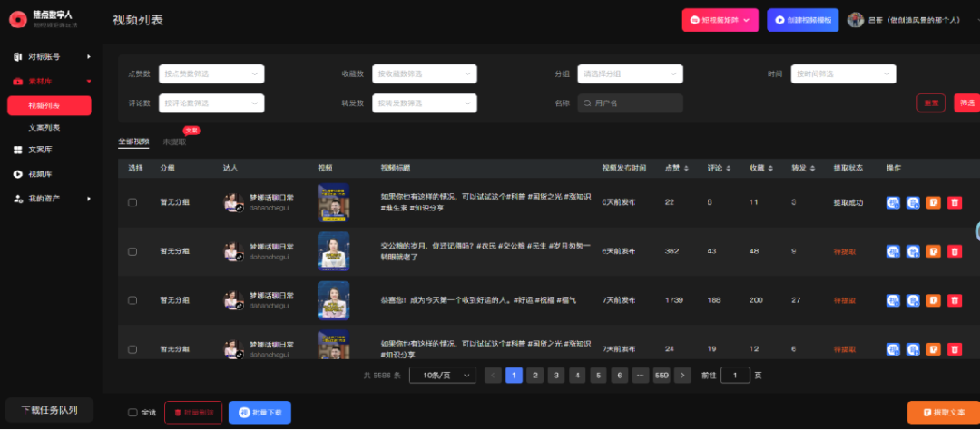This screenshot has width=980, height=430.
Task: Click the red 筛选 filter button
Action: pos(967,103)
